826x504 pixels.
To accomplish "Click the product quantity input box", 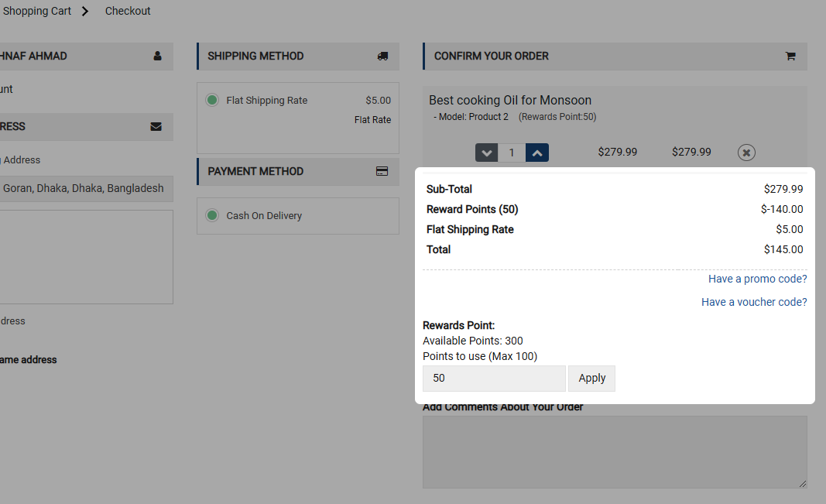I will pyautogui.click(x=512, y=153).
